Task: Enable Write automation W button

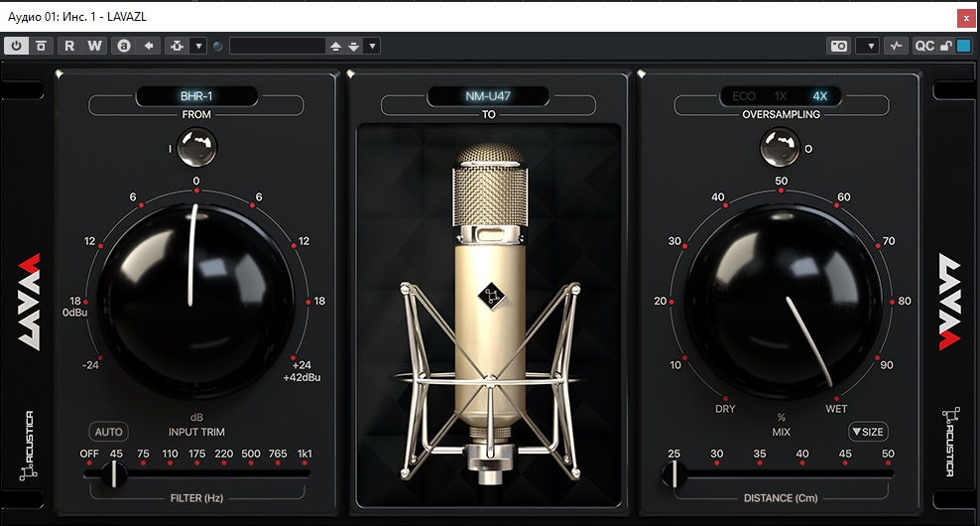Action: point(94,46)
